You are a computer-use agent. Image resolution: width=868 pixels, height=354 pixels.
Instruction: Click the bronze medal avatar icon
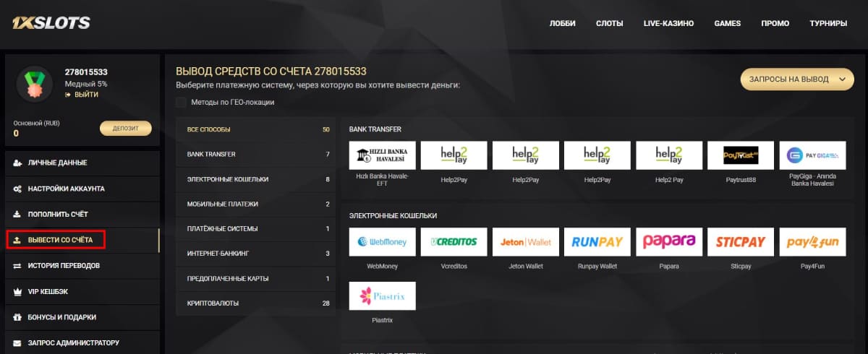pyautogui.click(x=35, y=83)
